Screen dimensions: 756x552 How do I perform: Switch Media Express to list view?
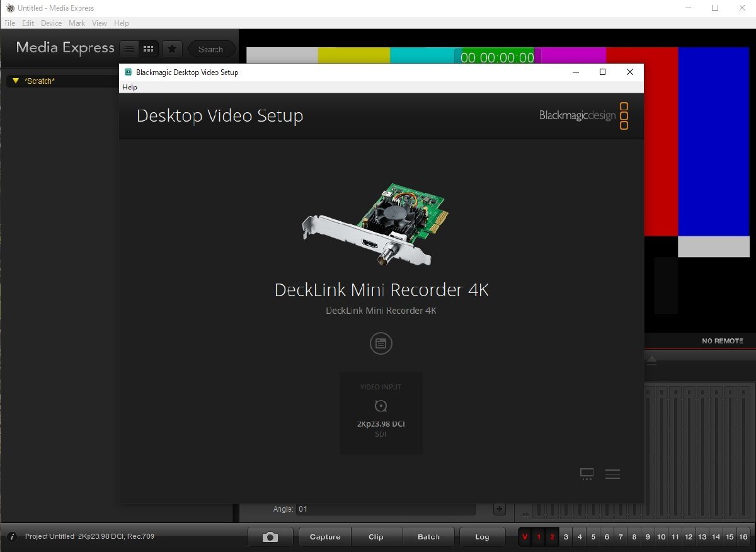pyautogui.click(x=129, y=49)
